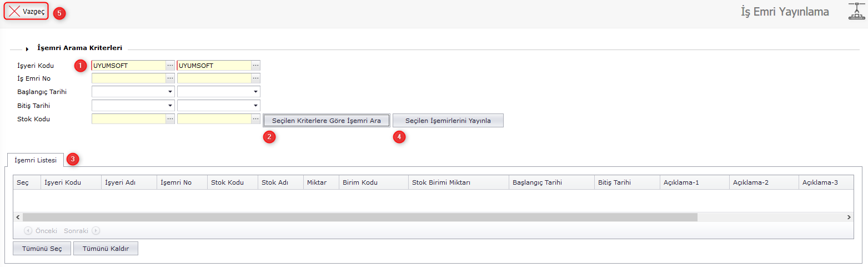The width and height of the screenshot is (868, 267).
Task: Open lookup for first İşyeri Kodu field
Action: [170, 66]
